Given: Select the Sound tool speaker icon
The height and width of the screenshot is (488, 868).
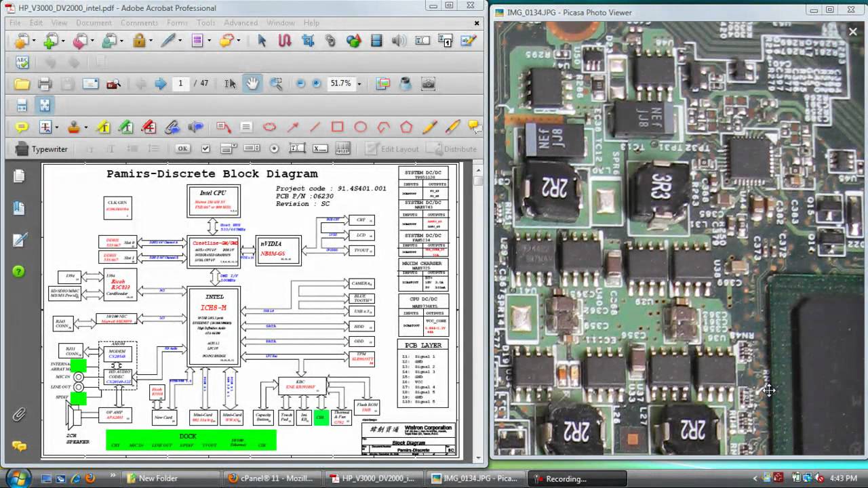Looking at the screenshot, I should coord(399,41).
